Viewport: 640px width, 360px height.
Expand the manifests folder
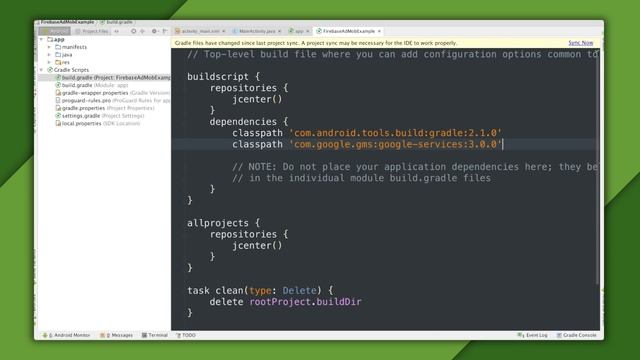click(49, 47)
